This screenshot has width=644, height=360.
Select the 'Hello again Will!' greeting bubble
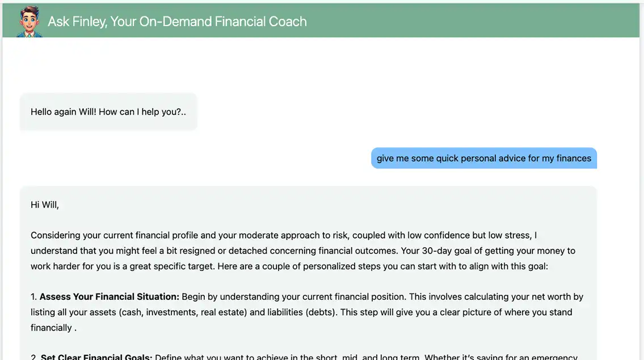(108, 112)
